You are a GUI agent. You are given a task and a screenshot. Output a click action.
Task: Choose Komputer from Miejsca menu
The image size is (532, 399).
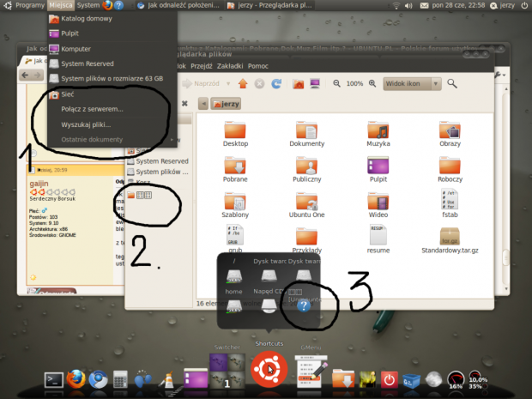(x=112, y=49)
